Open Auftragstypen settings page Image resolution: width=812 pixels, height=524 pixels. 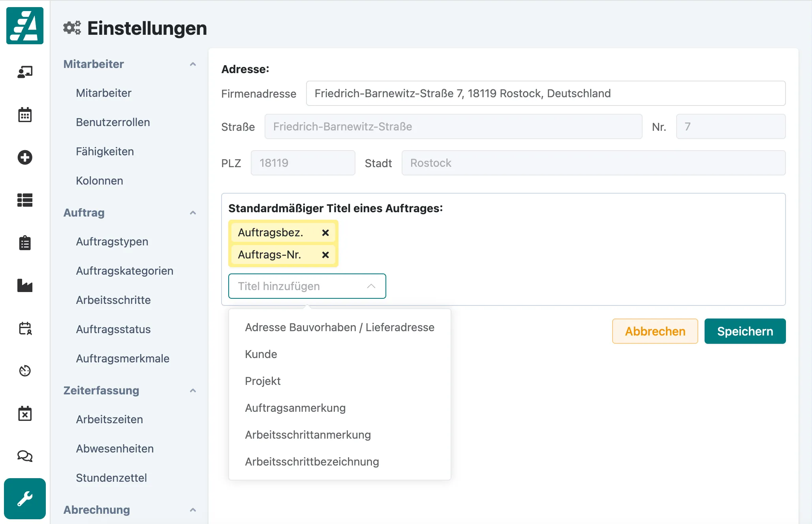(x=112, y=241)
